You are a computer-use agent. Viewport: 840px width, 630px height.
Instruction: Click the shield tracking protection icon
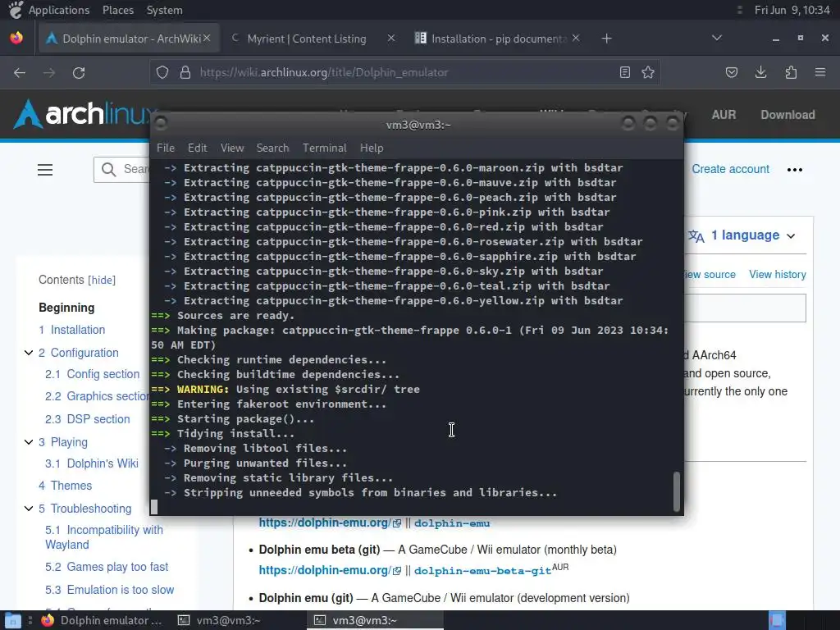click(x=162, y=72)
